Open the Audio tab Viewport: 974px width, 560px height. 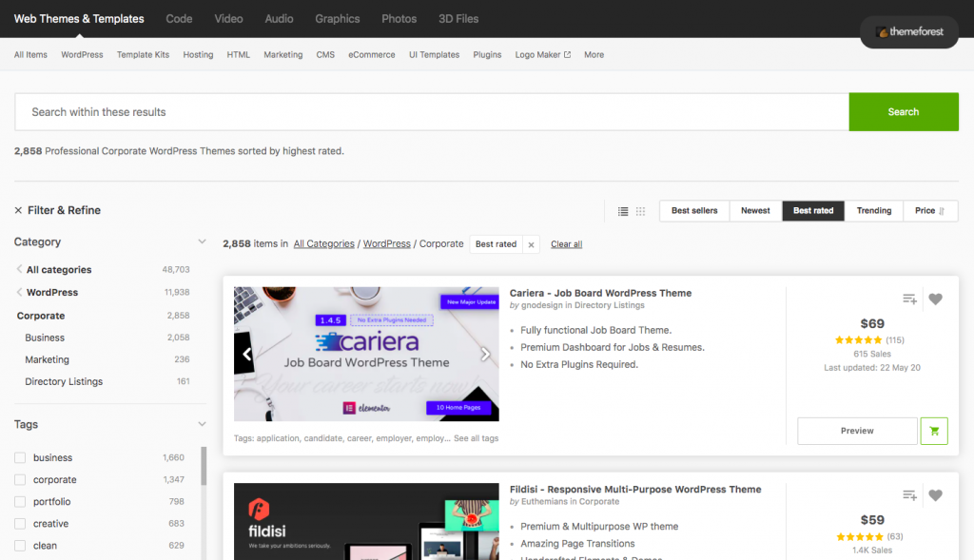pyautogui.click(x=279, y=19)
